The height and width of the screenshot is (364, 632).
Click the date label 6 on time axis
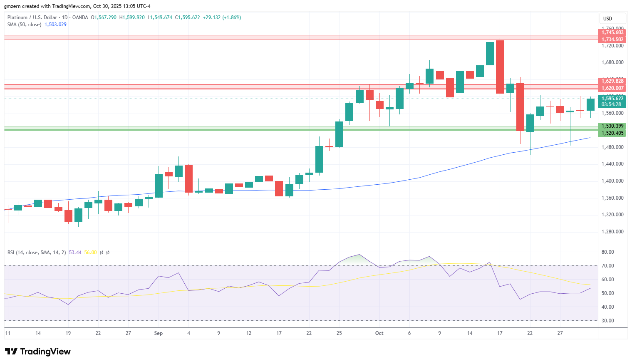click(409, 333)
